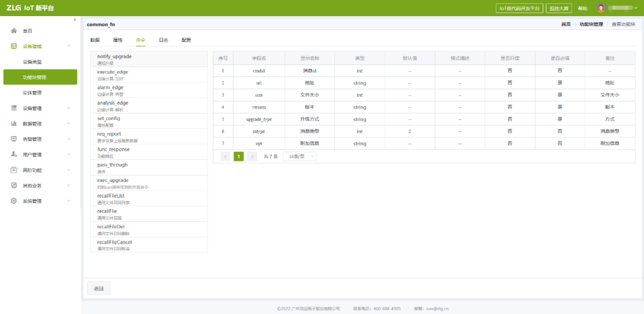
Task: Select the exec_upgrade command
Action: pyautogui.click(x=149, y=183)
